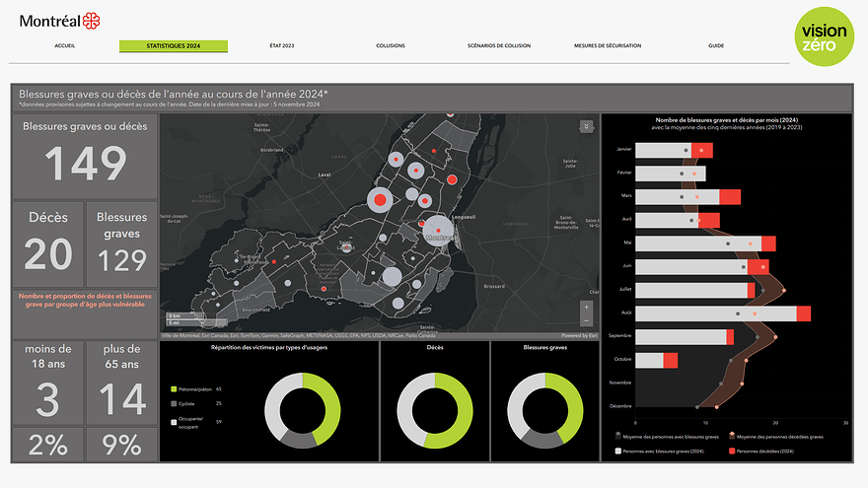Click the map attribution text
Image resolution: width=868 pixels, height=488 pixels.
(298, 335)
